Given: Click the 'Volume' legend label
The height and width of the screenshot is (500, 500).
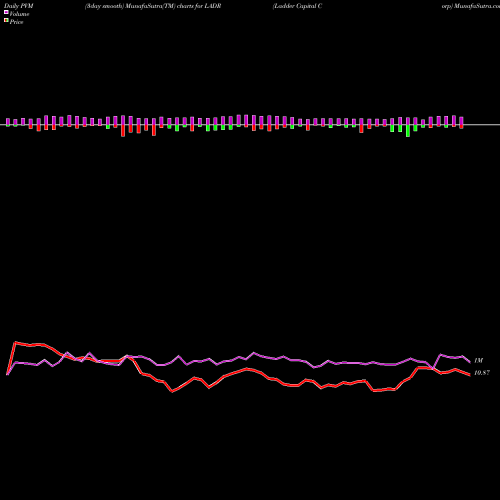Looking at the screenshot, I should [19, 14].
